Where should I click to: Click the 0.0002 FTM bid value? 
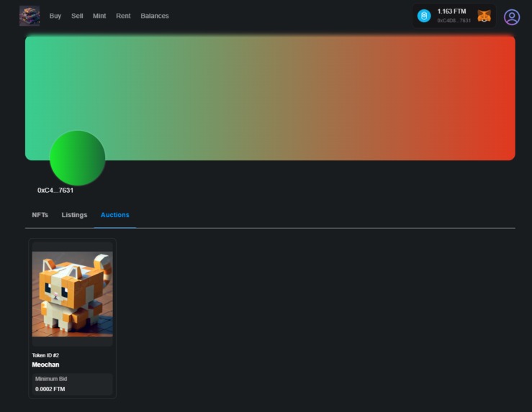(x=50, y=389)
